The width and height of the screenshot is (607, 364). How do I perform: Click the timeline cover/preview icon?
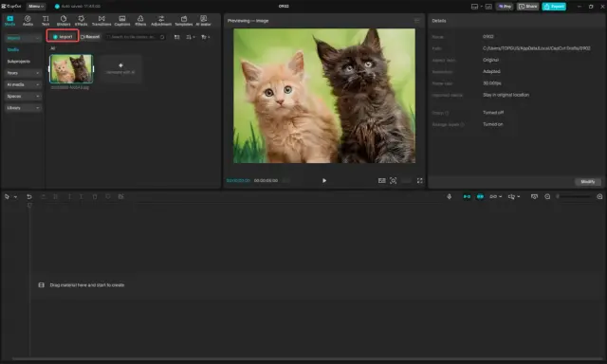click(534, 196)
